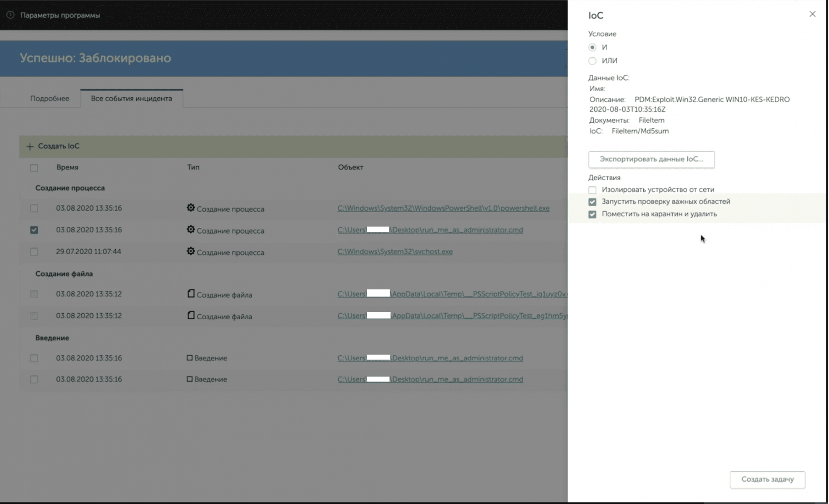Toggle the select-all checkbox in the table header
Screen dimensions: 829x504
pyautogui.click(x=34, y=168)
